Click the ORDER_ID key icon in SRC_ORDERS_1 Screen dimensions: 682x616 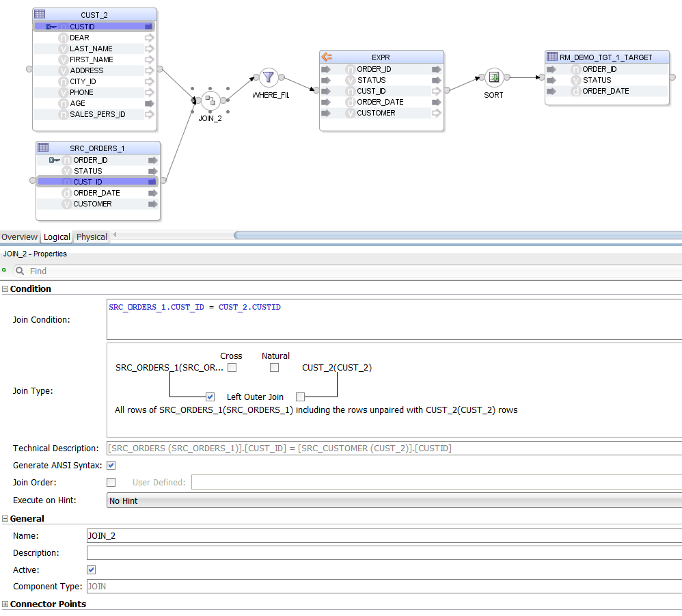(x=55, y=160)
